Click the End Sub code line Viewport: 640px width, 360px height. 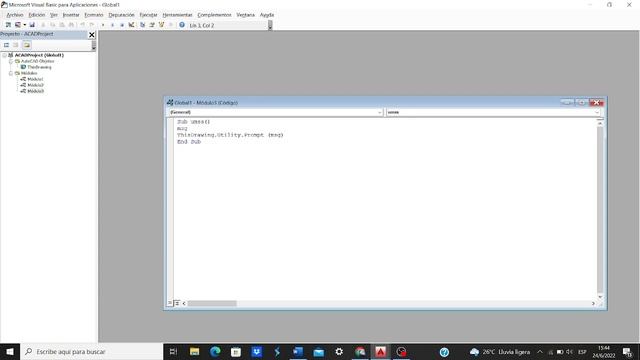[189, 142]
